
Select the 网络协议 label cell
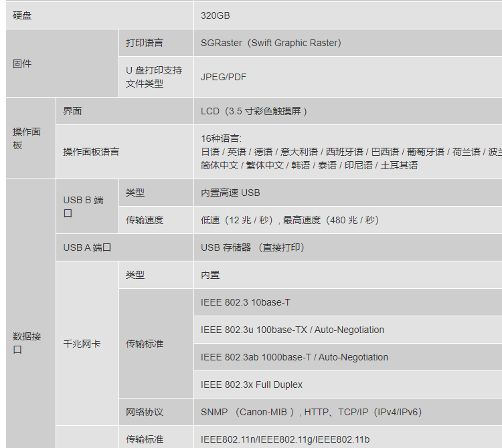(145, 412)
